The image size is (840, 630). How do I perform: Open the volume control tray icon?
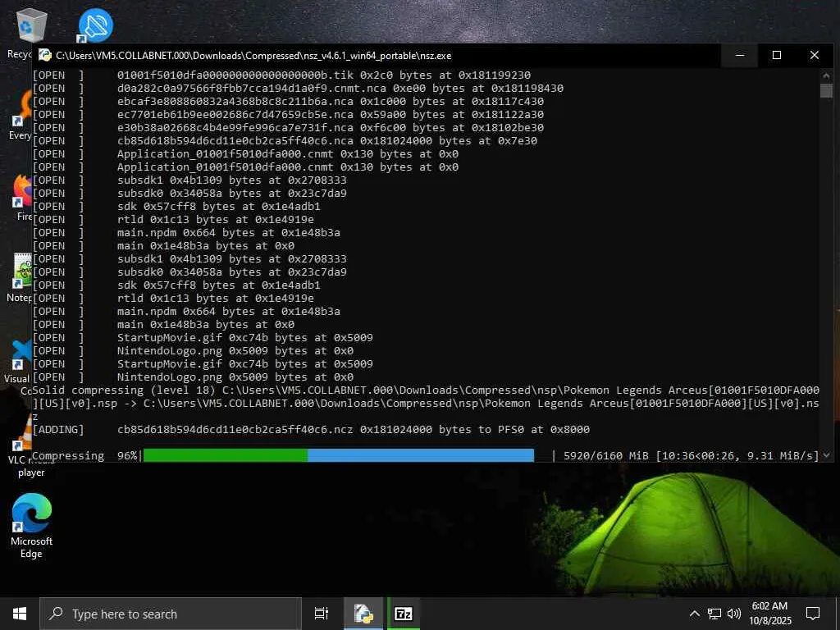734,614
